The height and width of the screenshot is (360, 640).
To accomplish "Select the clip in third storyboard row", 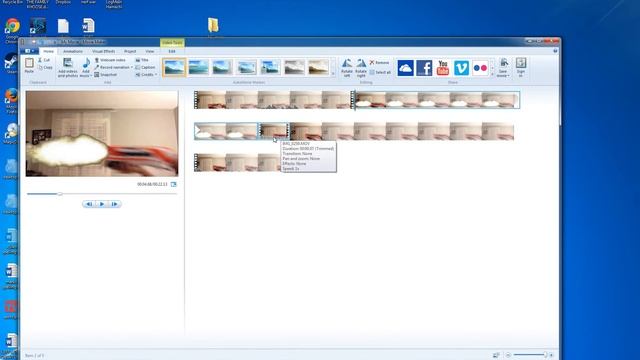I will 238,162.
